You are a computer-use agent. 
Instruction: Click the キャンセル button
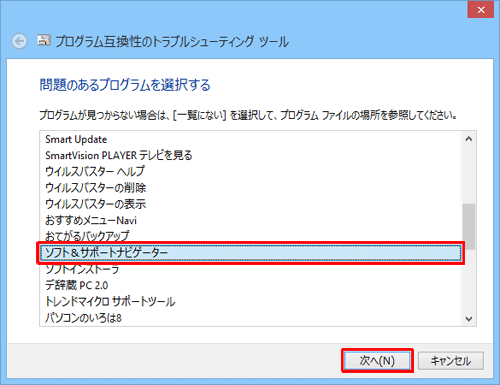(451, 361)
